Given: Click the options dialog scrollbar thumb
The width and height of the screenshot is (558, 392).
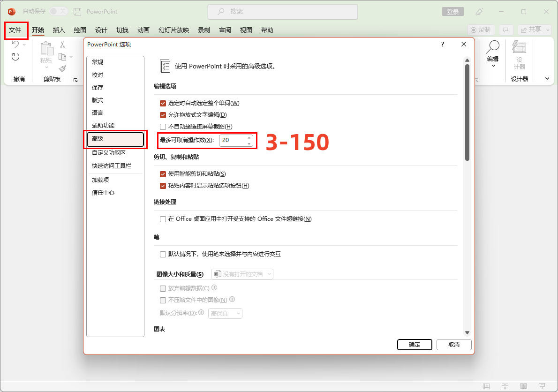Looking at the screenshot, I should [x=467, y=112].
